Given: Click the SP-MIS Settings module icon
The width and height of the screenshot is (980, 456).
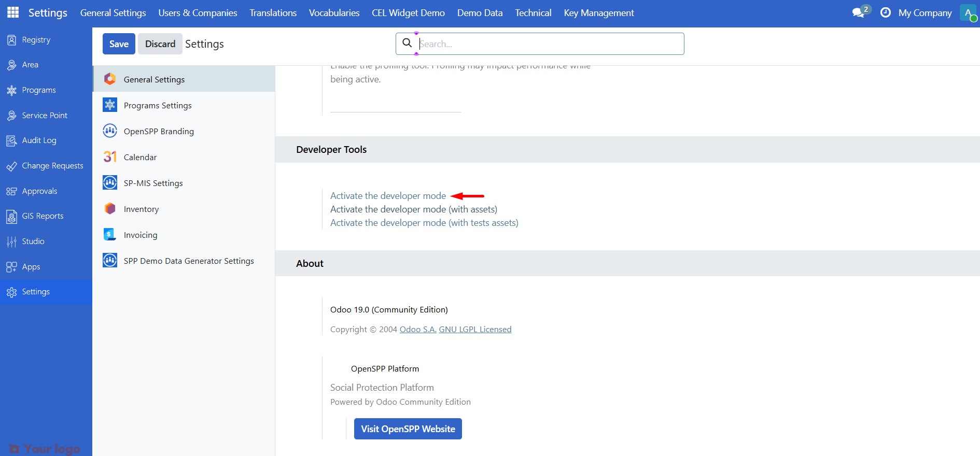Looking at the screenshot, I should (x=110, y=182).
